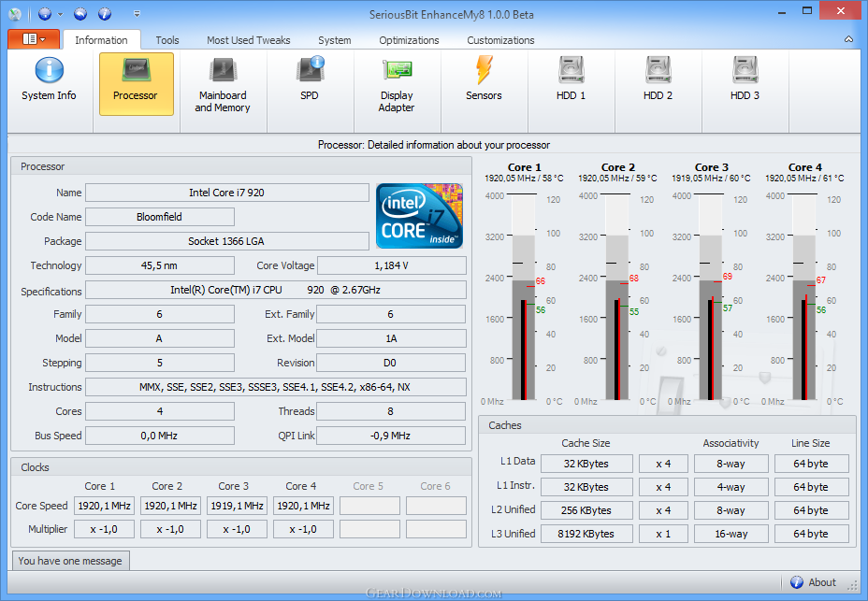
Task: Click the info icon in quick-access toolbar
Action: click(105, 14)
